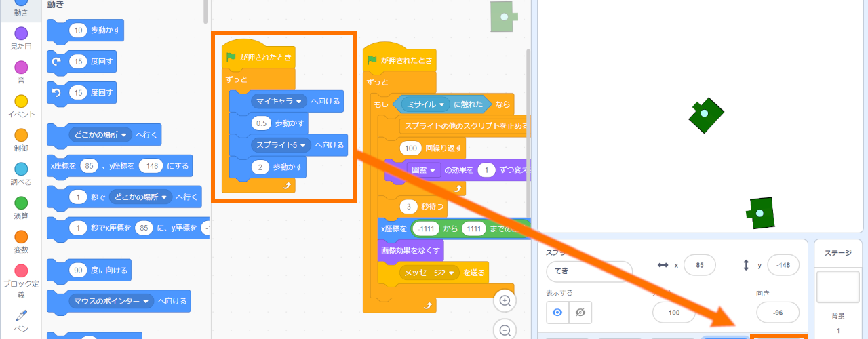Select the 変数 (Variables) block category
This screenshot has width=868, height=339.
coord(21,241)
